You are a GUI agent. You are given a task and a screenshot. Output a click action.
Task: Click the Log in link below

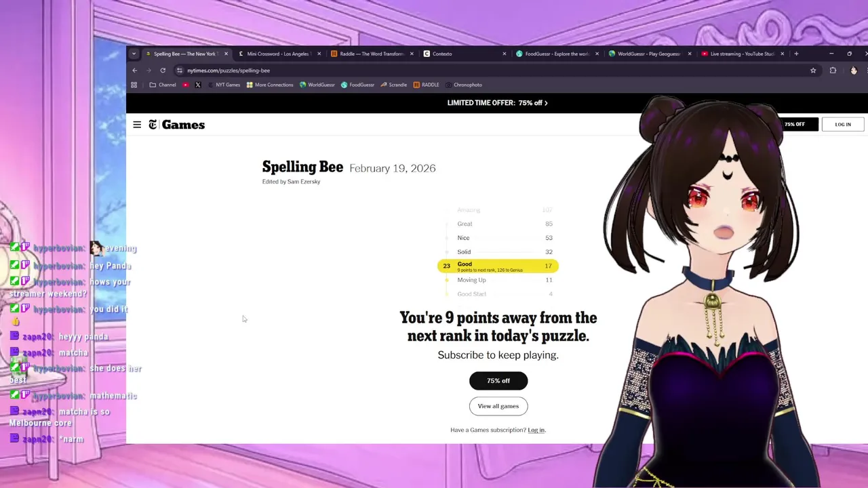[x=536, y=430]
